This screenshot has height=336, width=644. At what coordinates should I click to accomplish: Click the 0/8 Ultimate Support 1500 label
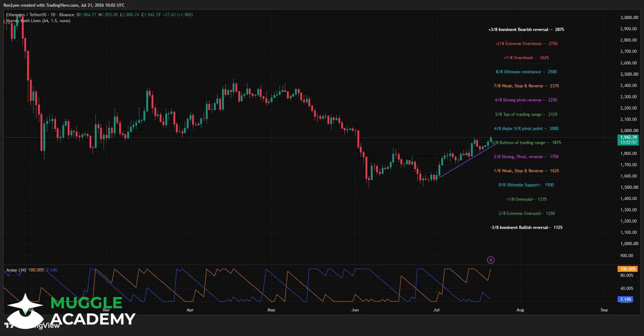(526, 185)
